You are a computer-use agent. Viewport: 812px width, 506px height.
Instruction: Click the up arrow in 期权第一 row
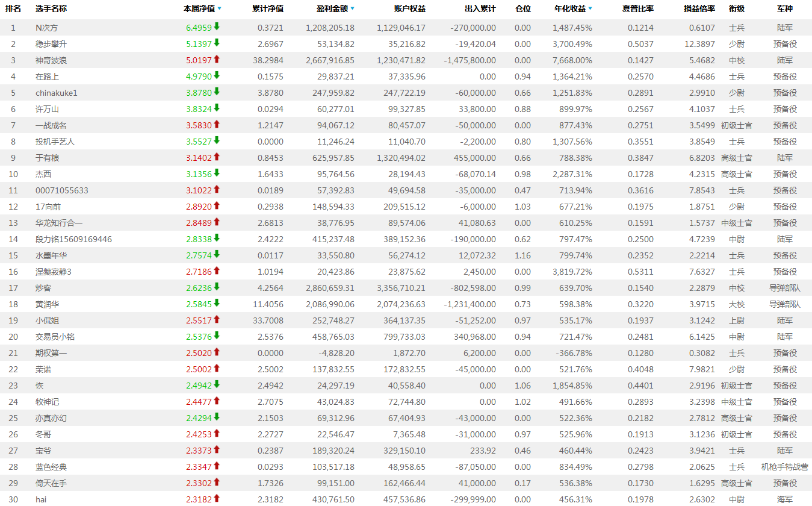217,352
